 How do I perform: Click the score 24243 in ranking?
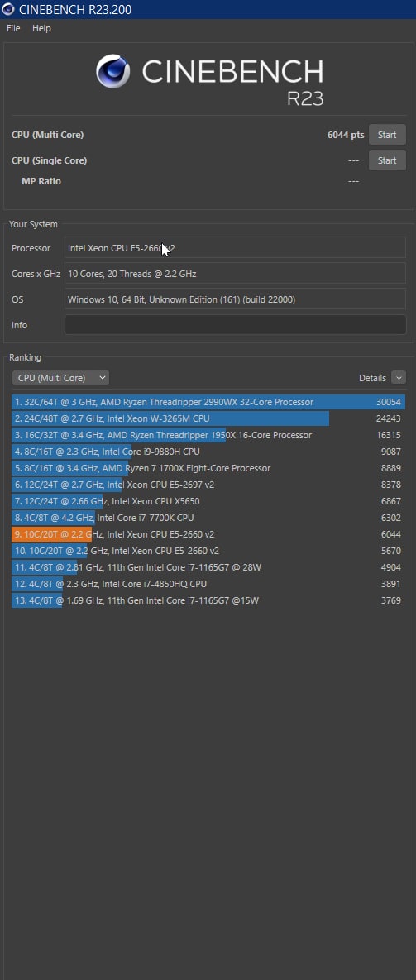[389, 418]
